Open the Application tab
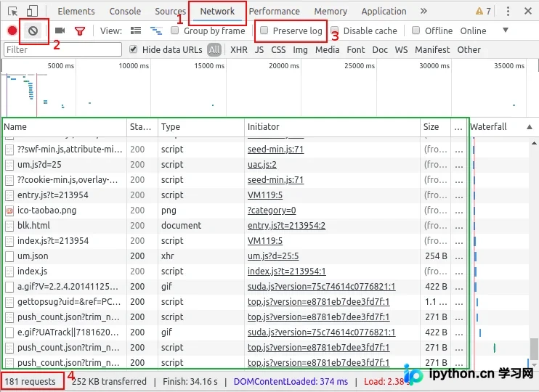 (384, 12)
